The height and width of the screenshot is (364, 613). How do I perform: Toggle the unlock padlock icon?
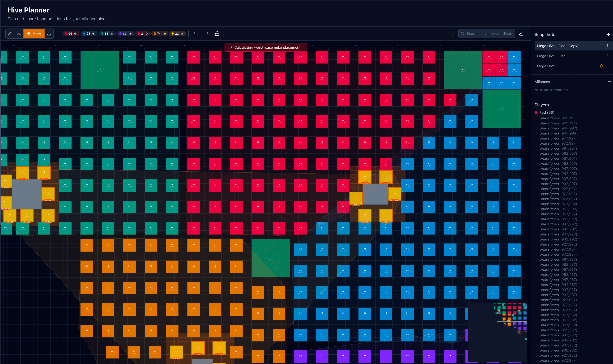(x=217, y=34)
